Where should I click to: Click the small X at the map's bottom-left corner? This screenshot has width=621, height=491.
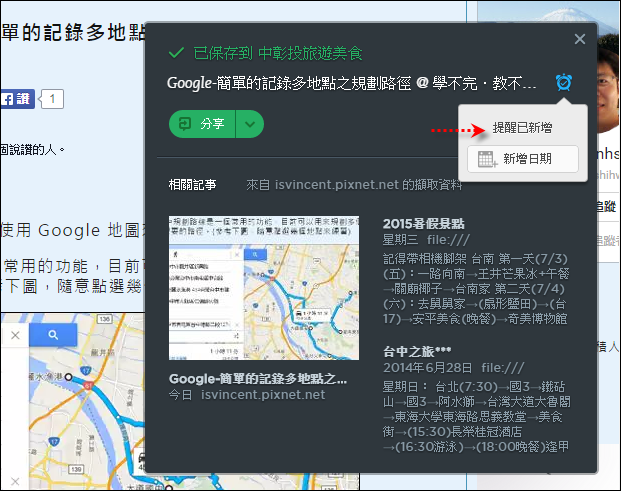pyautogui.click(x=15, y=481)
